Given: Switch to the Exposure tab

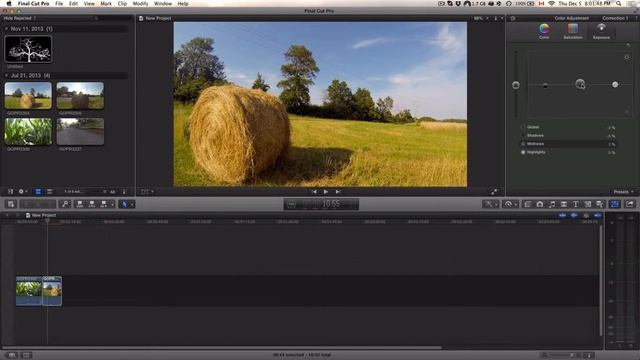Looking at the screenshot, I should (x=601, y=31).
